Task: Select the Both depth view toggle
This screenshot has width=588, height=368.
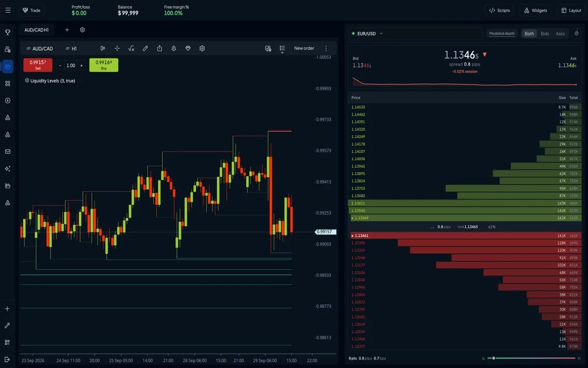Action: point(529,33)
